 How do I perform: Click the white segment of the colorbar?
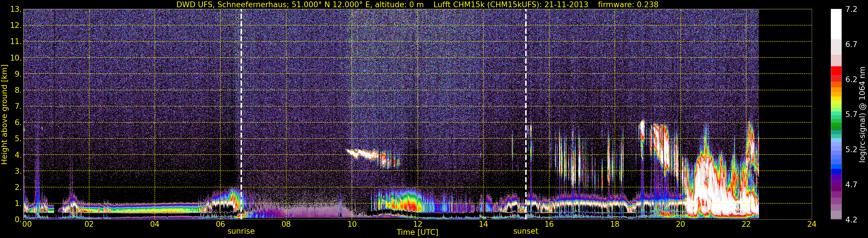pos(836,24)
